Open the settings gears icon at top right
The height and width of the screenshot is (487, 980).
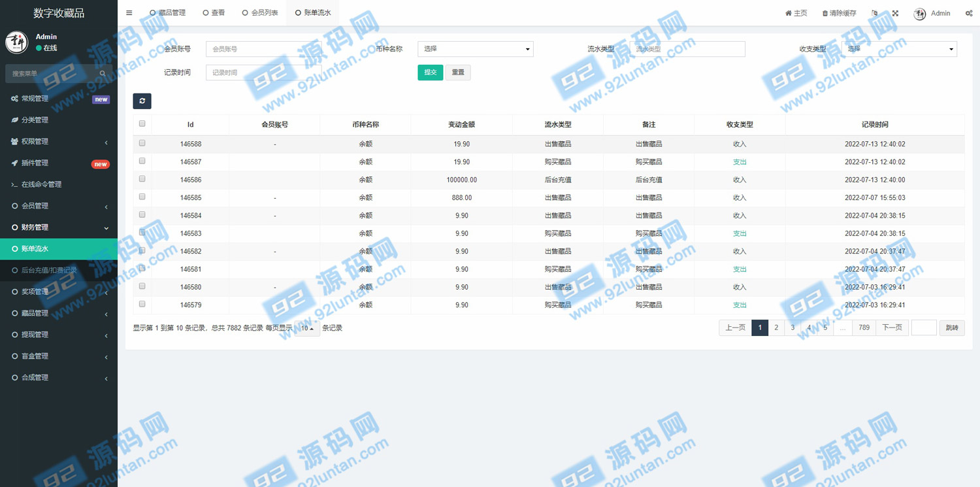[x=968, y=13]
